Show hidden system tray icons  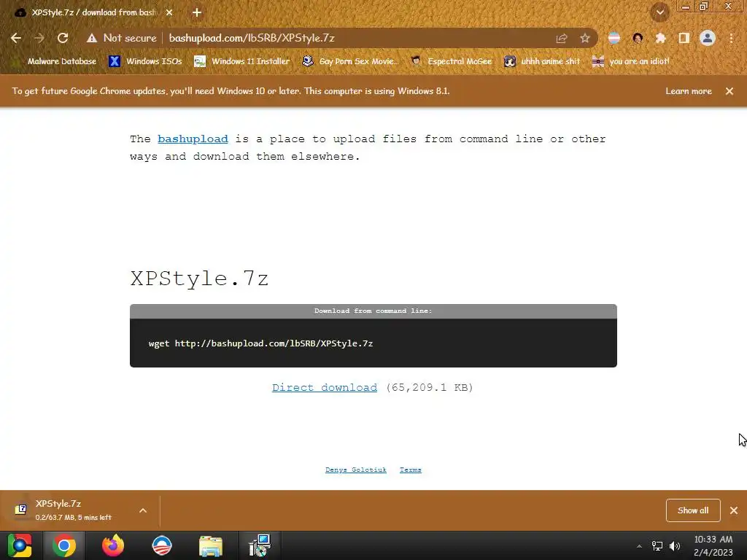(x=639, y=546)
